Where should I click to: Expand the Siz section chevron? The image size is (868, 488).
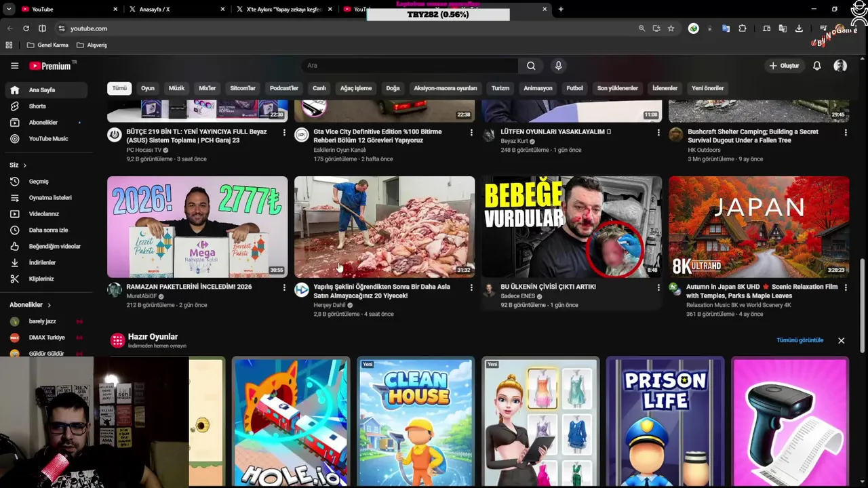(x=25, y=165)
